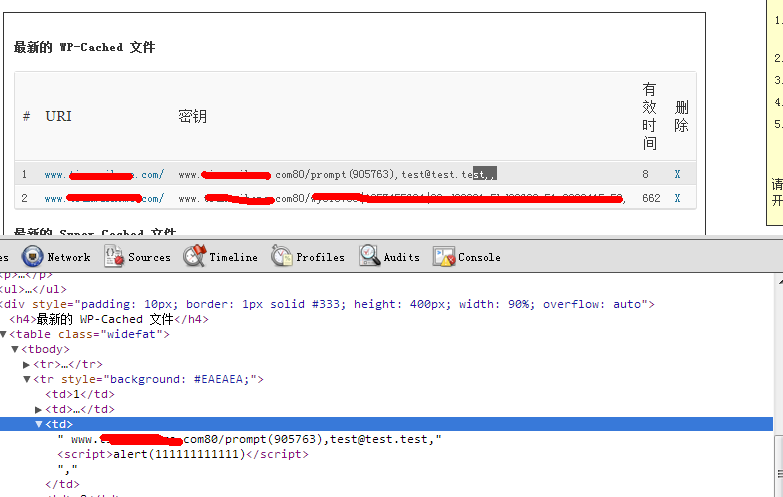
Task: Open the Network panel icon
Action: (32, 256)
